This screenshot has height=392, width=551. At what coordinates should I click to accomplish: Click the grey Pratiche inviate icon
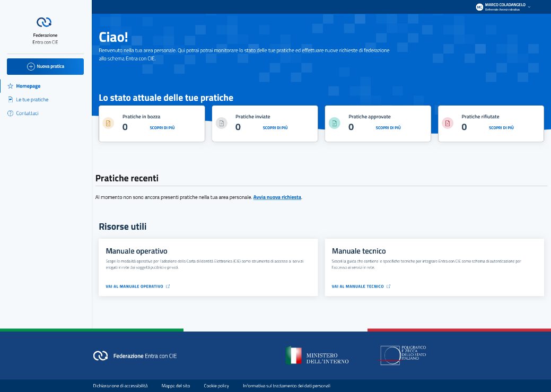pos(221,124)
